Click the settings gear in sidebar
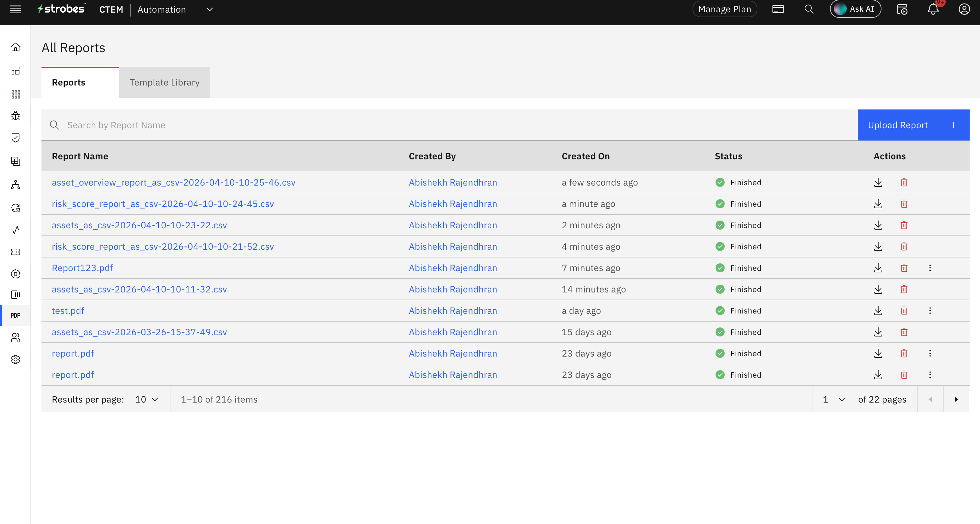Screen dimensions: 980x524 click(x=16, y=359)
